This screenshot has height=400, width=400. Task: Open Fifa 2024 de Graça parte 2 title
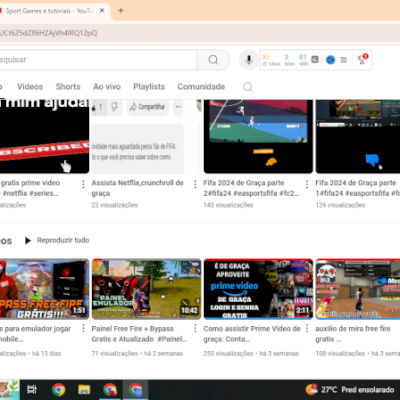coord(251,188)
